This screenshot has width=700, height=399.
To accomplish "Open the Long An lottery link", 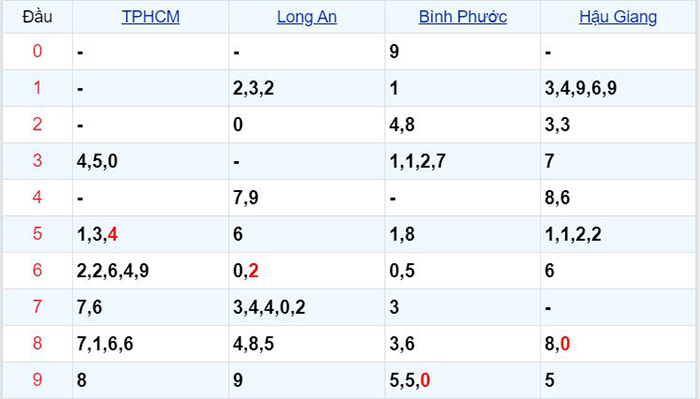I will pos(307,17).
